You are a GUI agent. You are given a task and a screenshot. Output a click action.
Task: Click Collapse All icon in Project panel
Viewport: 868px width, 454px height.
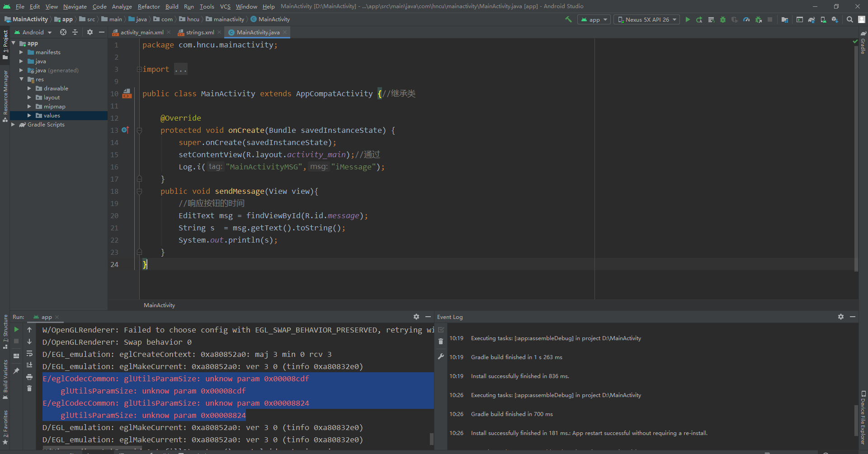[75, 32]
